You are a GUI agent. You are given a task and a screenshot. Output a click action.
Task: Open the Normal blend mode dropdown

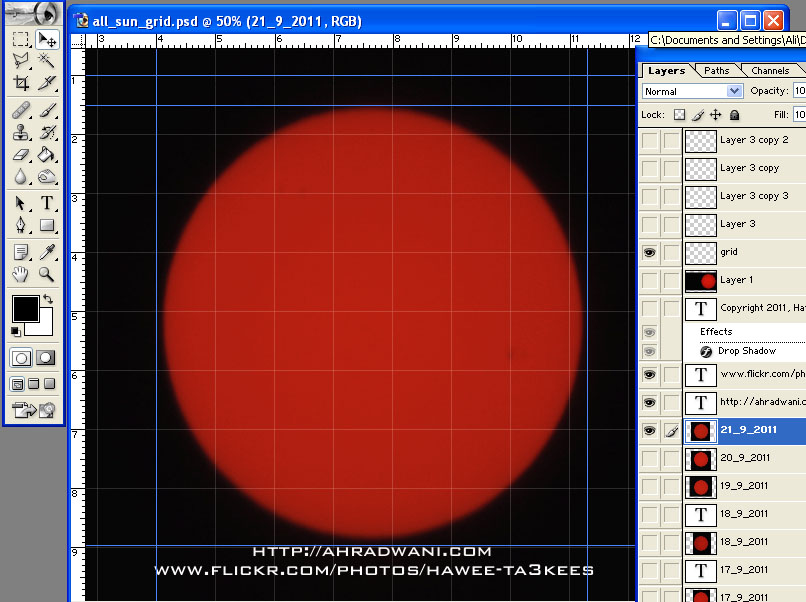click(692, 91)
